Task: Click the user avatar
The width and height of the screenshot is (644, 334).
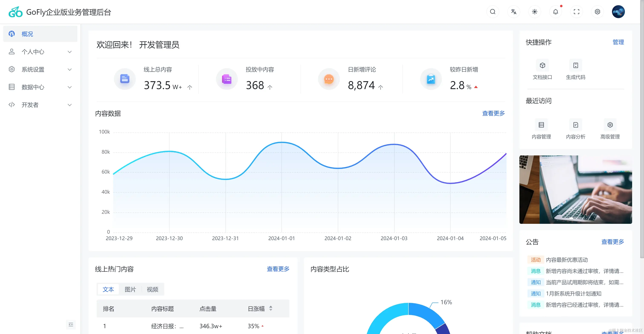Action: click(x=618, y=12)
